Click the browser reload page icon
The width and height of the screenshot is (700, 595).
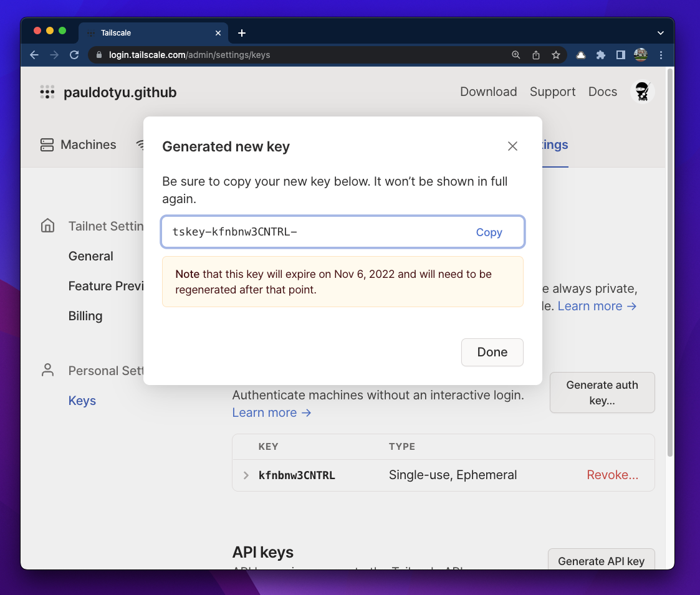[74, 55]
